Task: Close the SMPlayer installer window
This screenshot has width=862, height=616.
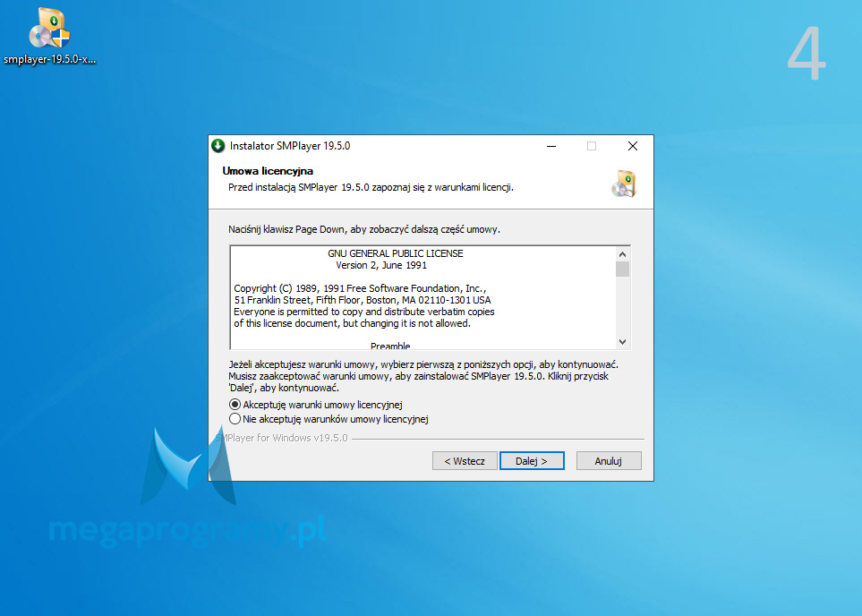Action: 633,146
